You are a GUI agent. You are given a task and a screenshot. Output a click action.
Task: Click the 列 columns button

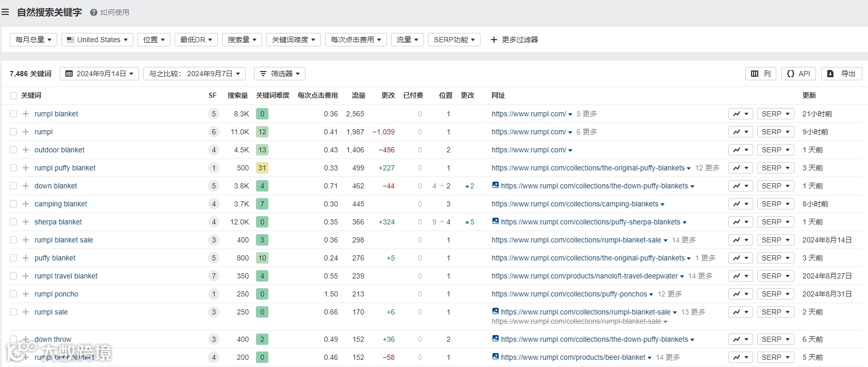[x=761, y=74]
